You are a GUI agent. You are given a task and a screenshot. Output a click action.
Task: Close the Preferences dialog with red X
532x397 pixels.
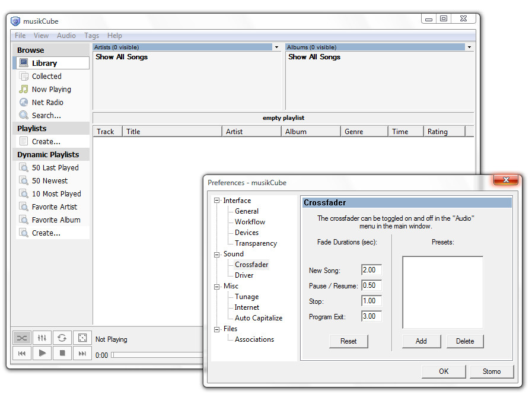coord(506,180)
